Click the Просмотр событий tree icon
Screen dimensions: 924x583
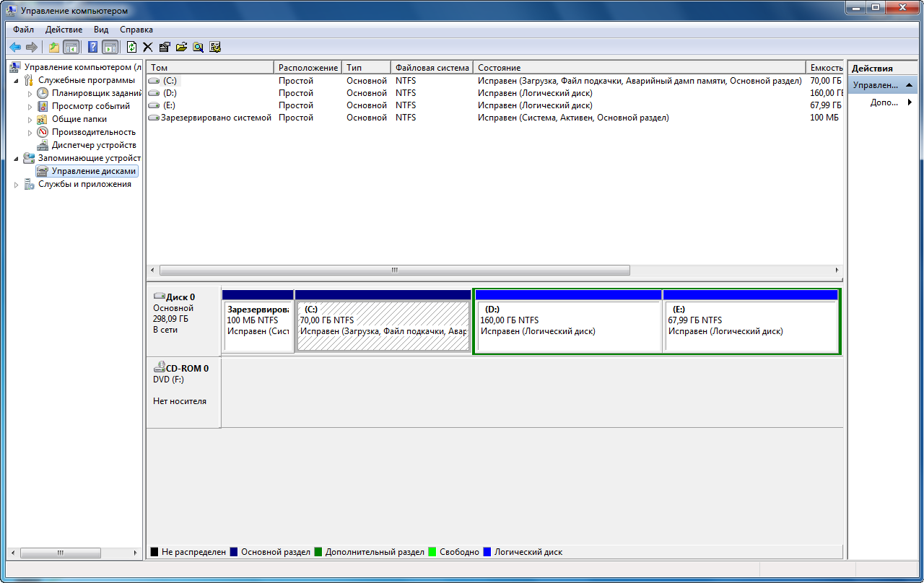43,106
